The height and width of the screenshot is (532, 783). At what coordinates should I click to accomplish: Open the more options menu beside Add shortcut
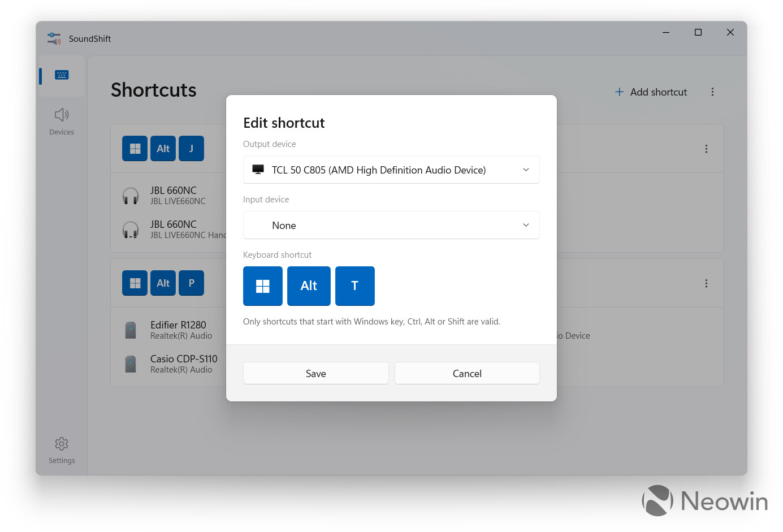pyautogui.click(x=712, y=92)
